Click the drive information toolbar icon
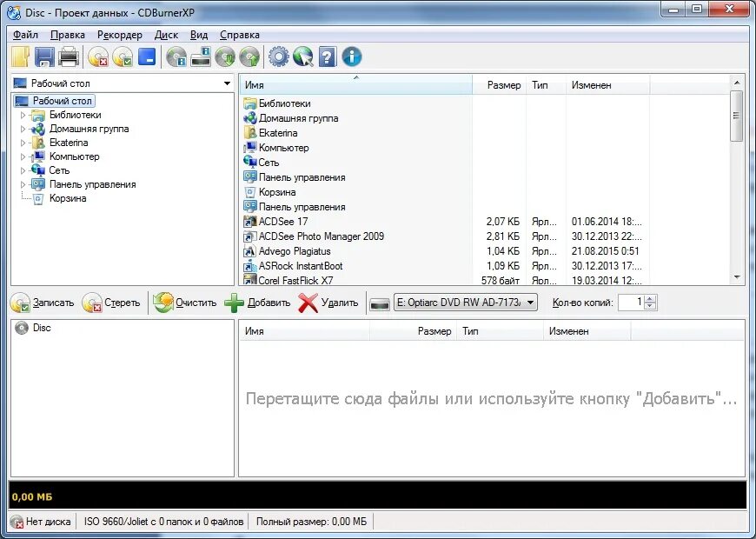Image resolution: width=756 pixels, height=539 pixels. 201,57
